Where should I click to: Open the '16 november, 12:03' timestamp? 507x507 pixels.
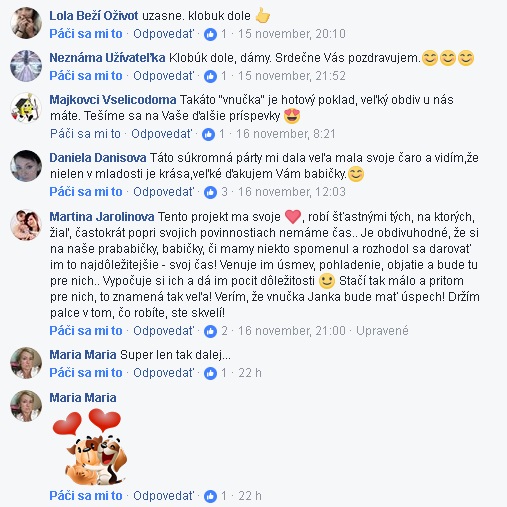tap(292, 192)
